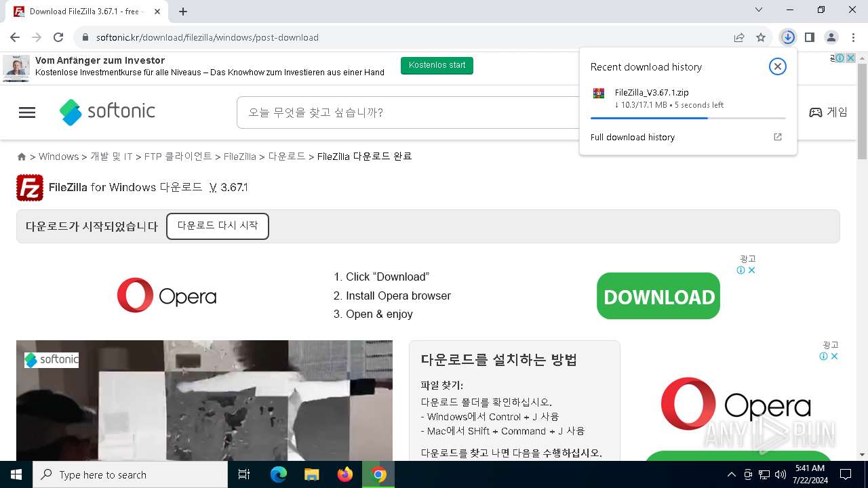Click the page vertical scrollbar
The width and height of the screenshot is (868, 488).
tap(862, 113)
